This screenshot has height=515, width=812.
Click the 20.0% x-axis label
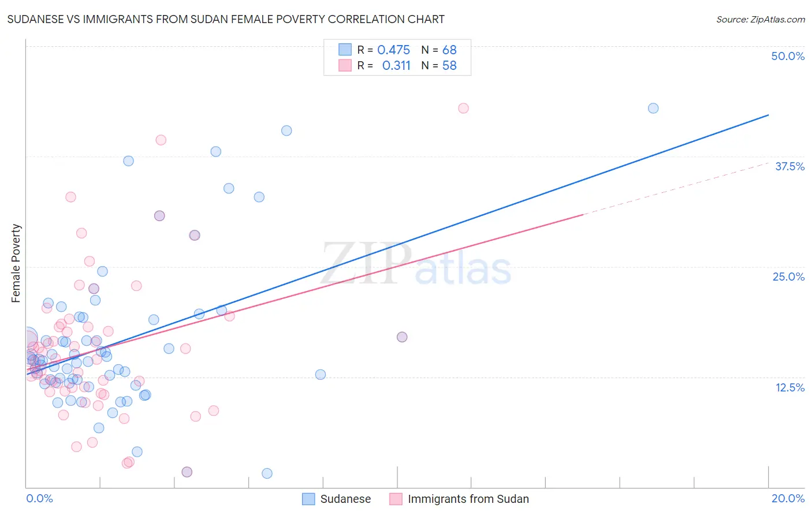tap(788, 498)
